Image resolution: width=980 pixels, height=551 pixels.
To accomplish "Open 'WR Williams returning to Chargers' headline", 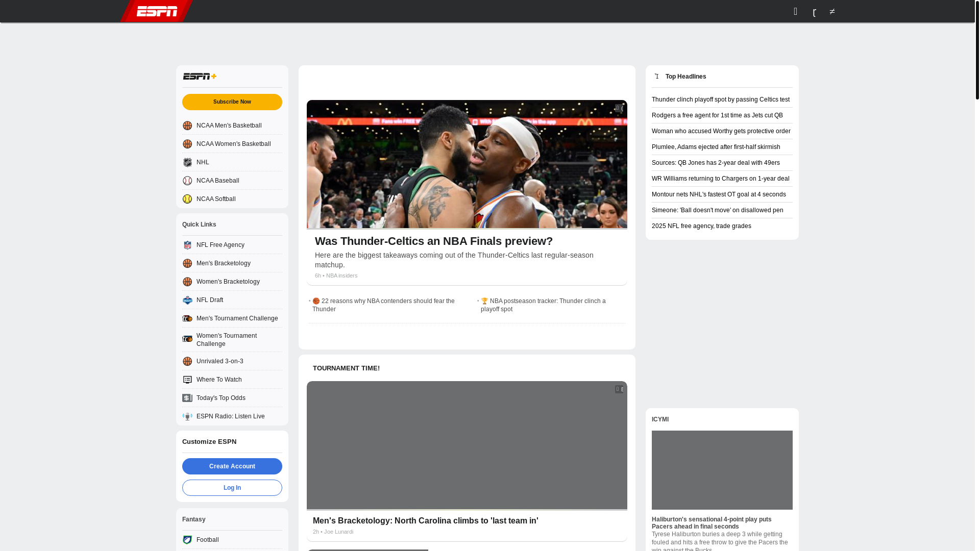I will pos(721,179).
